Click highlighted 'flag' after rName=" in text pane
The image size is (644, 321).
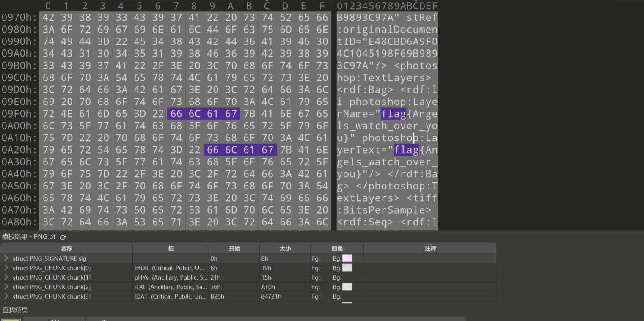click(x=394, y=114)
